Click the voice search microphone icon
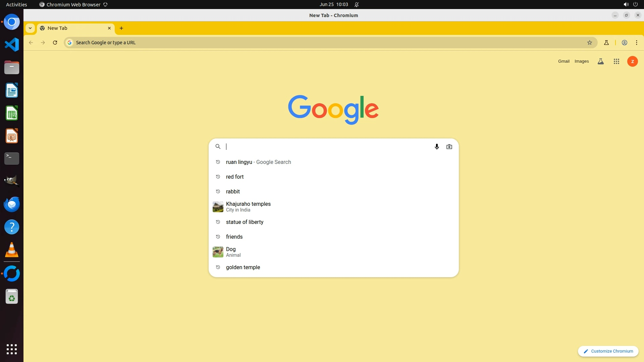The height and width of the screenshot is (362, 644). click(437, 146)
